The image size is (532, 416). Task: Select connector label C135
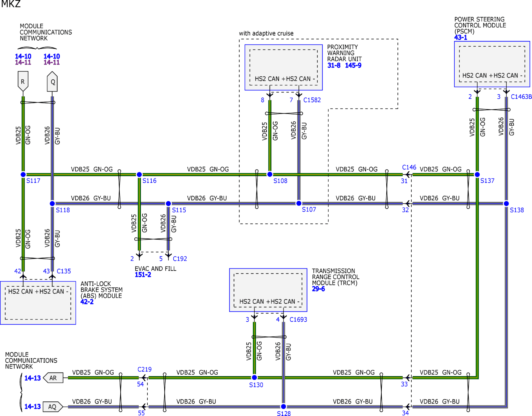[64, 271]
